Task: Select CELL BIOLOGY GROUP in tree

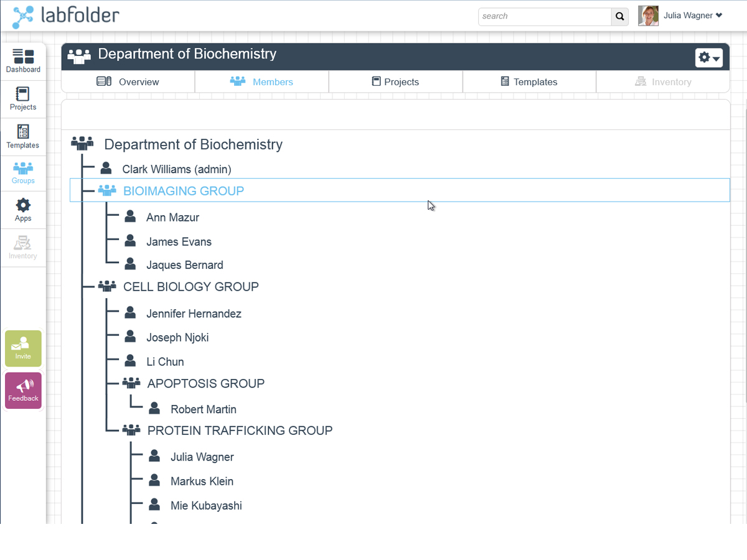Action: tap(190, 287)
